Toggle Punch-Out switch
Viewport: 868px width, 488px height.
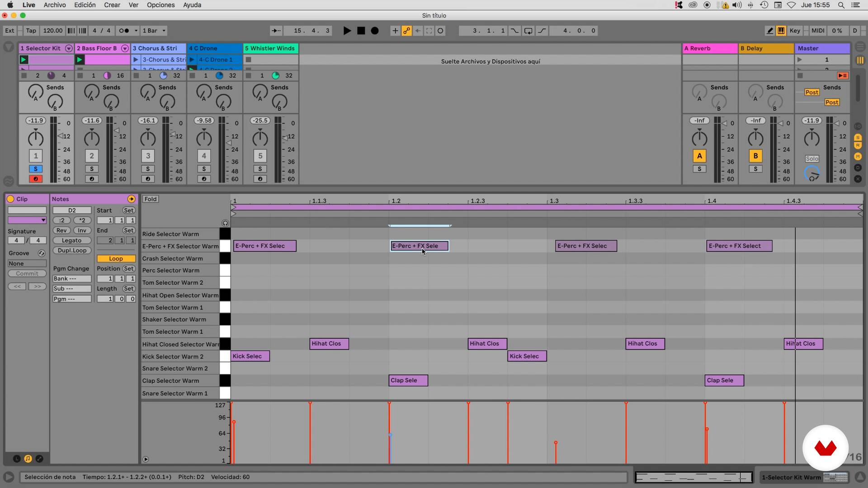(x=542, y=31)
